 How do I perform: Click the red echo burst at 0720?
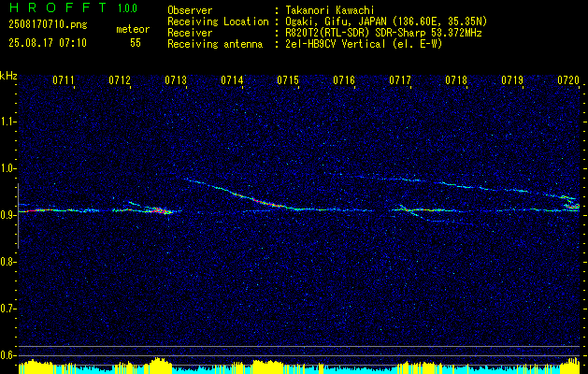[574, 206]
